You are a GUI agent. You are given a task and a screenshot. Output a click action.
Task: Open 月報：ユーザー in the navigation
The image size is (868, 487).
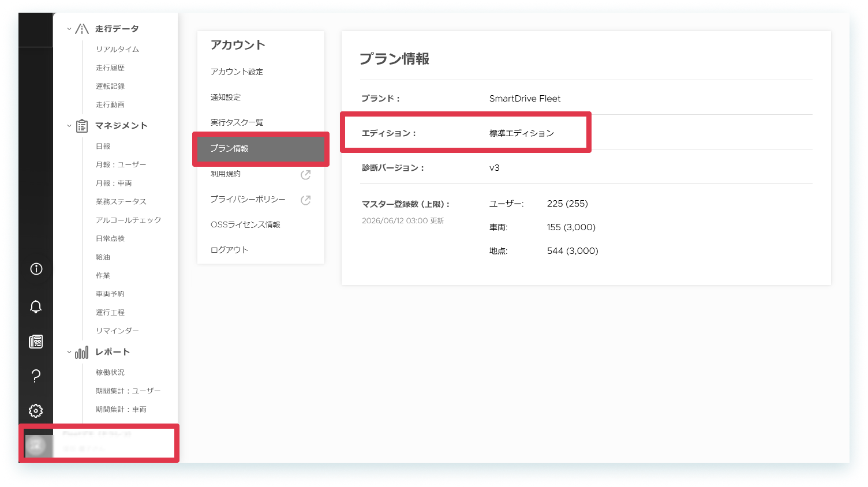click(x=121, y=165)
